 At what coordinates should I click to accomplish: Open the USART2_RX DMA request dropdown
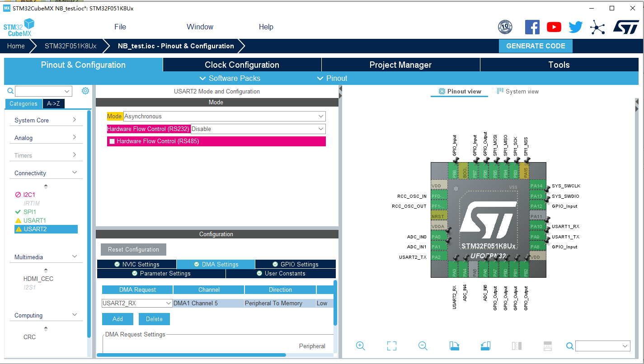(x=137, y=303)
